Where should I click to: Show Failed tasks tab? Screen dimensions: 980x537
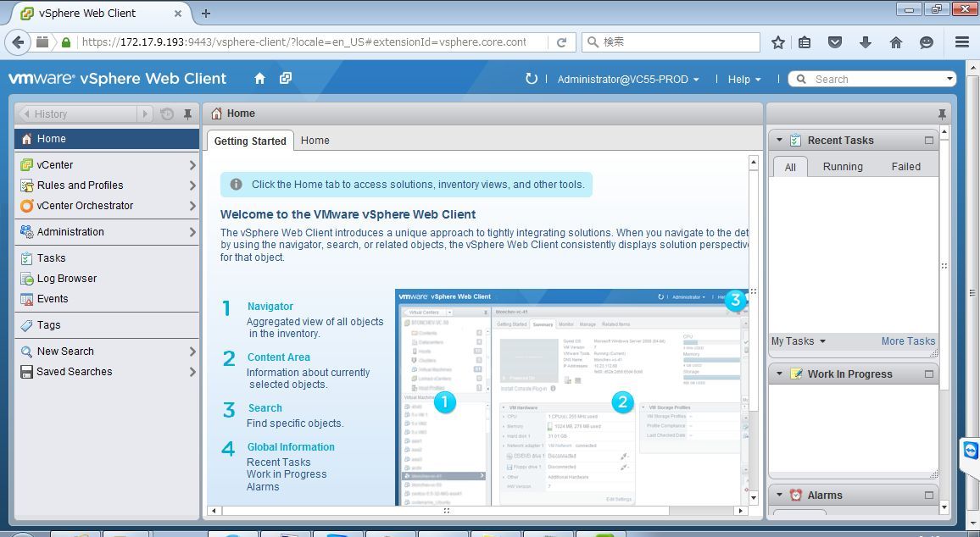(x=905, y=167)
